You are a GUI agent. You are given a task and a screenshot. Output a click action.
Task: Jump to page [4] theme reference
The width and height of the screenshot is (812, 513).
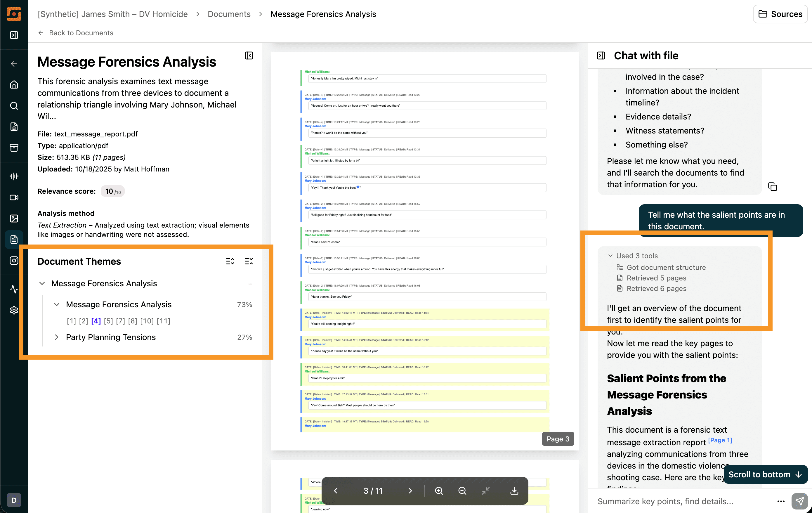(x=96, y=321)
